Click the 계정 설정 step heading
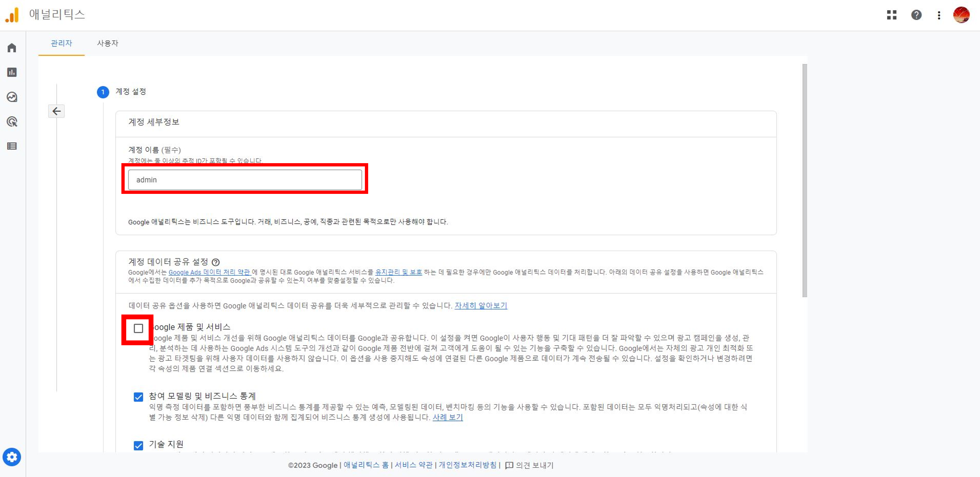The height and width of the screenshot is (477, 980). pyautogui.click(x=131, y=92)
